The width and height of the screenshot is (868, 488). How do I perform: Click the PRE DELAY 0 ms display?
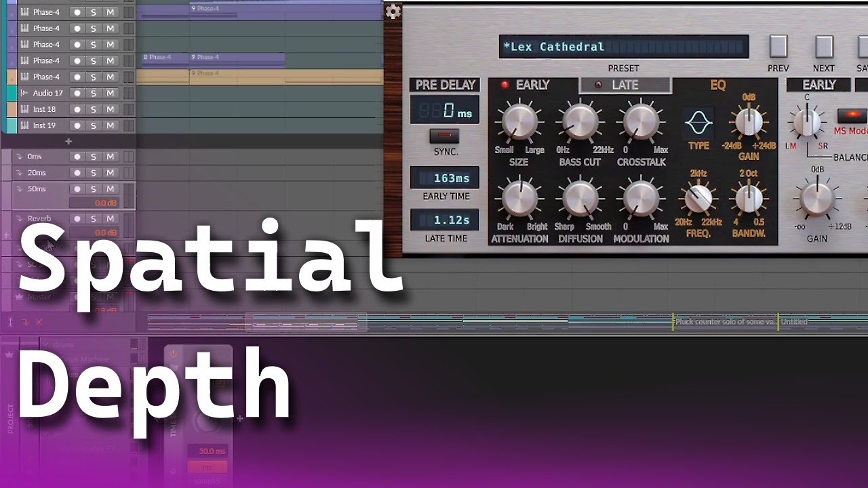pos(444,110)
